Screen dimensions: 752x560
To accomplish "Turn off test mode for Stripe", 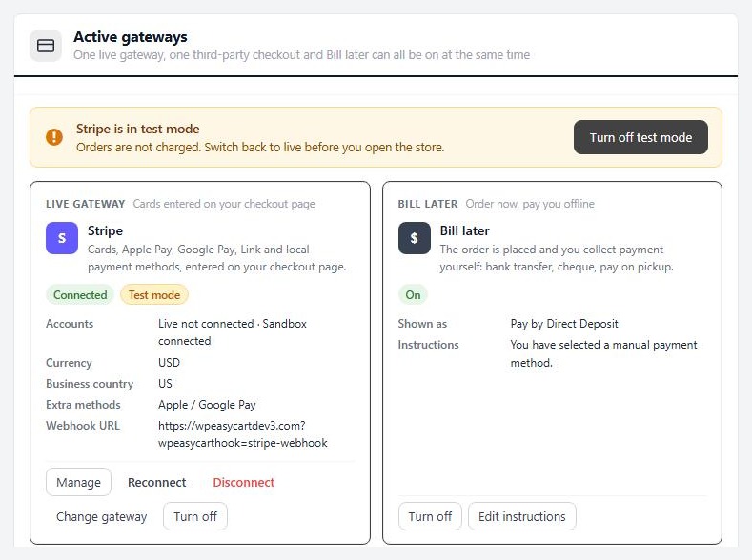I will (x=640, y=137).
